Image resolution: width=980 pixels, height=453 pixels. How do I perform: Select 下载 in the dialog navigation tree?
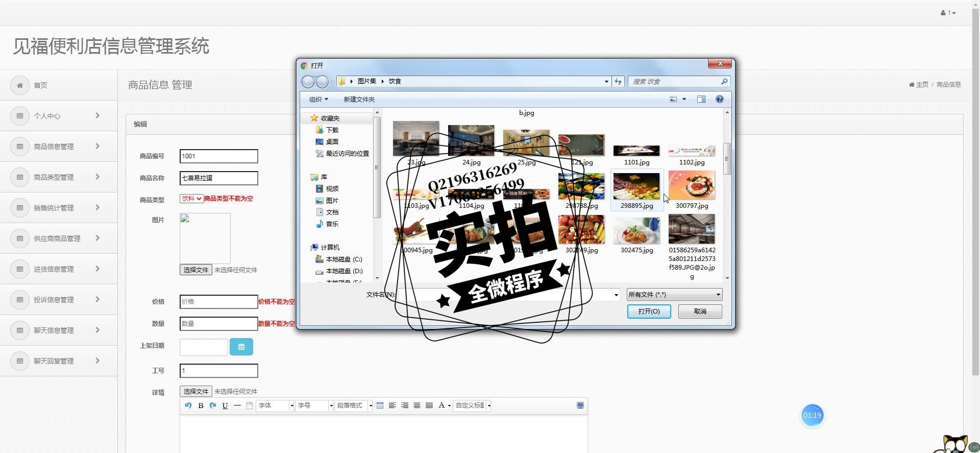(332, 130)
